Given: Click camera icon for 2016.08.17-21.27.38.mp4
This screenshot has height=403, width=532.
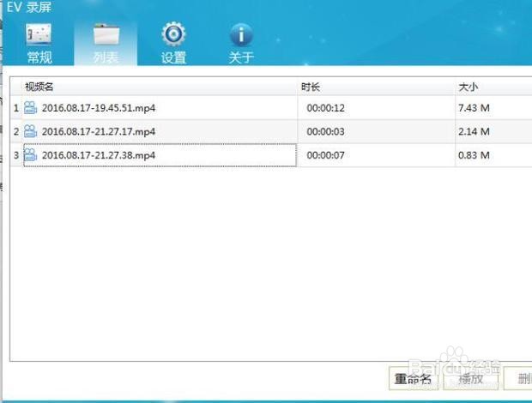Looking at the screenshot, I should [30, 155].
